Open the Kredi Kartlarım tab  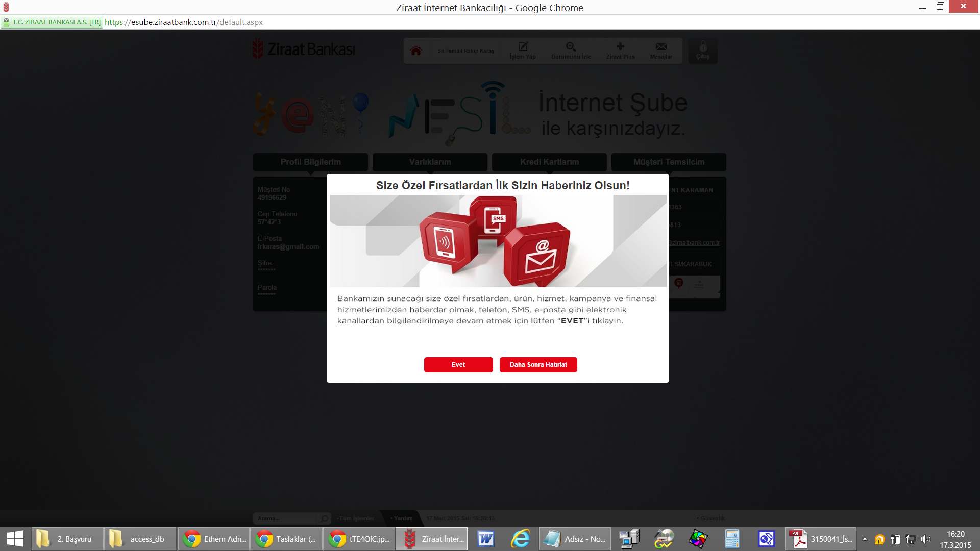[549, 162]
